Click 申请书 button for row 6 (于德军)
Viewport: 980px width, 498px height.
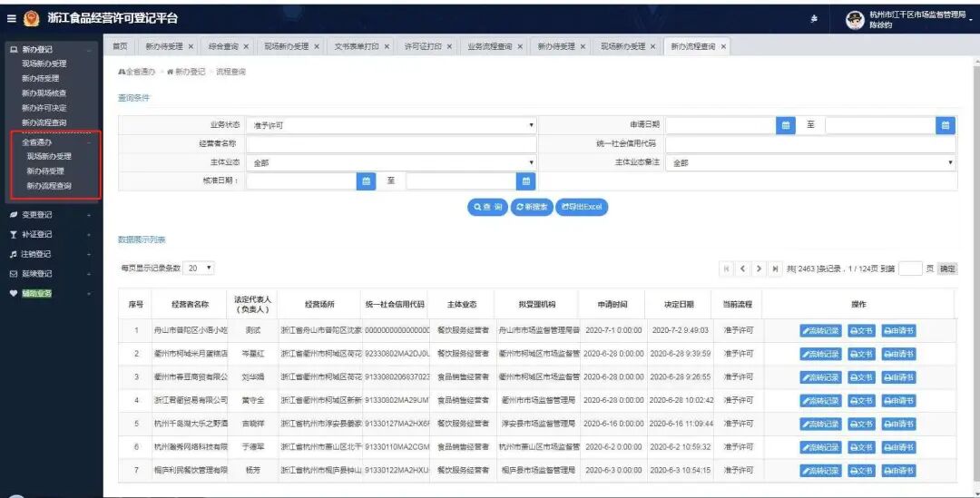click(x=898, y=447)
